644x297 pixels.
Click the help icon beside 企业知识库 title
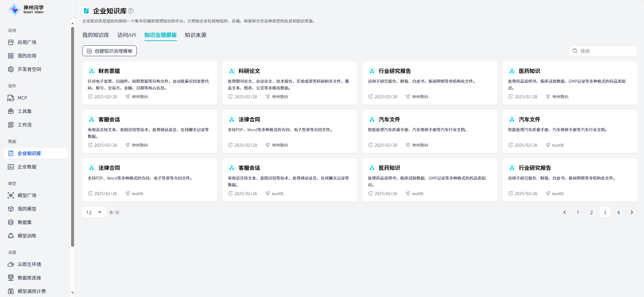tap(131, 11)
